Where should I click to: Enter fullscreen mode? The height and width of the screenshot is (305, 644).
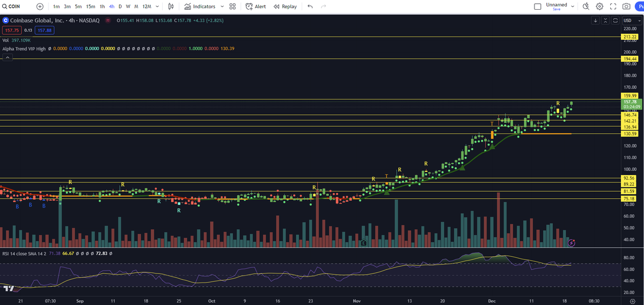click(613, 6)
